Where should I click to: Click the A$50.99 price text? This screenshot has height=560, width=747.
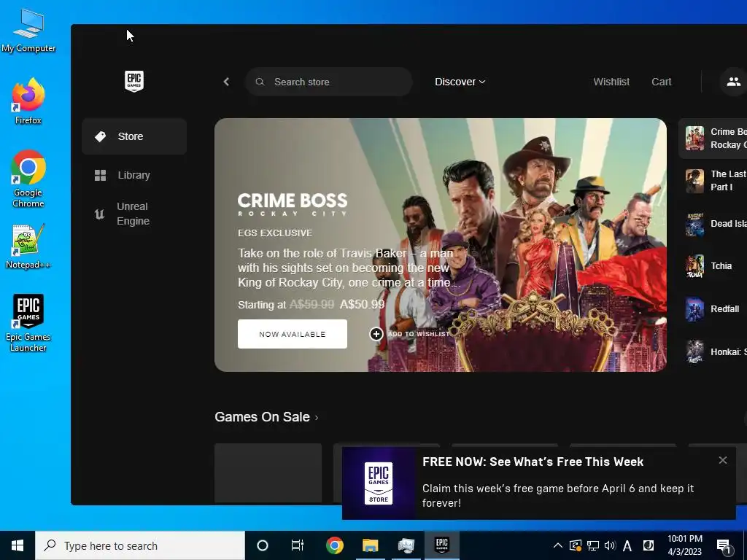pos(362,304)
